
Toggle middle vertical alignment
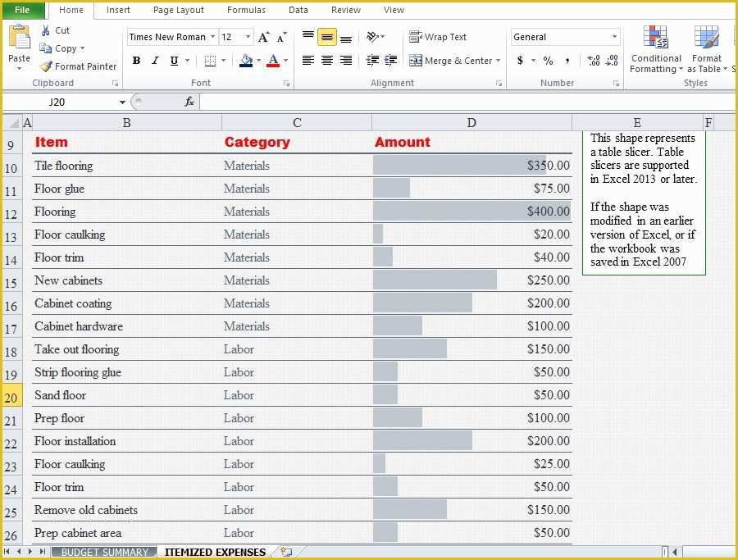(x=327, y=37)
